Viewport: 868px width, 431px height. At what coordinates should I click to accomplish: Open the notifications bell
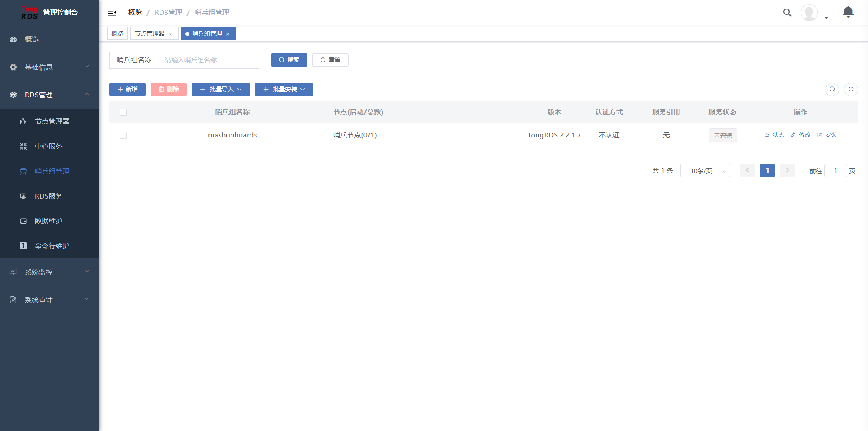848,12
